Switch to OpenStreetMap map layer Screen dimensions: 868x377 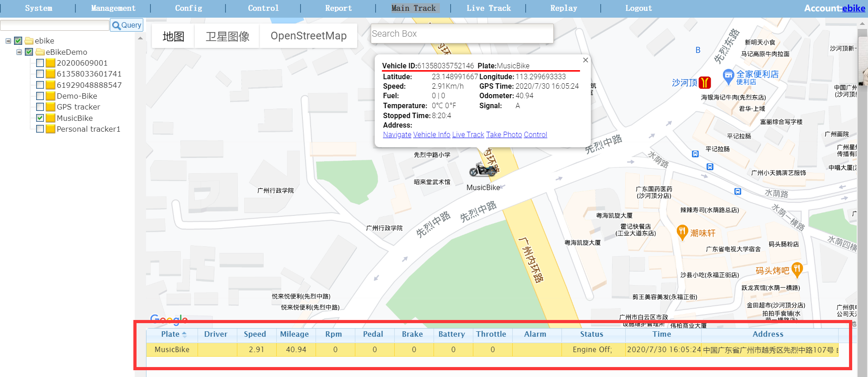click(x=308, y=36)
